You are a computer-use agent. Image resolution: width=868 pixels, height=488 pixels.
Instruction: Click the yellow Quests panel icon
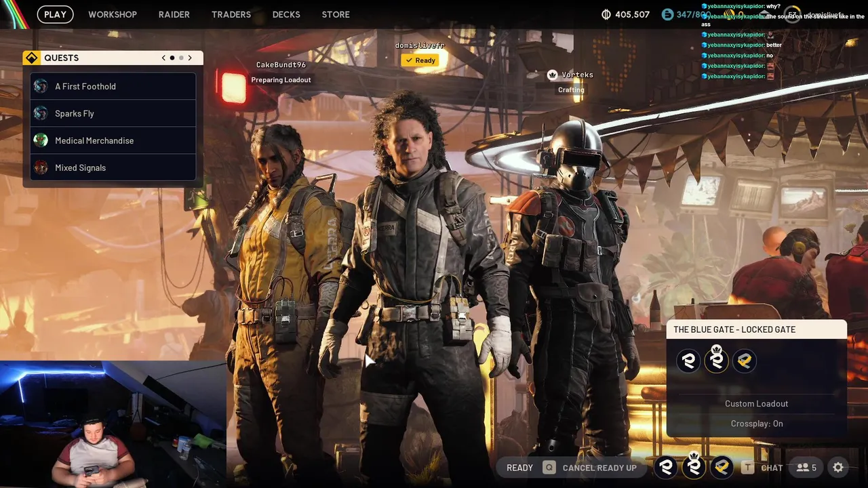click(31, 58)
